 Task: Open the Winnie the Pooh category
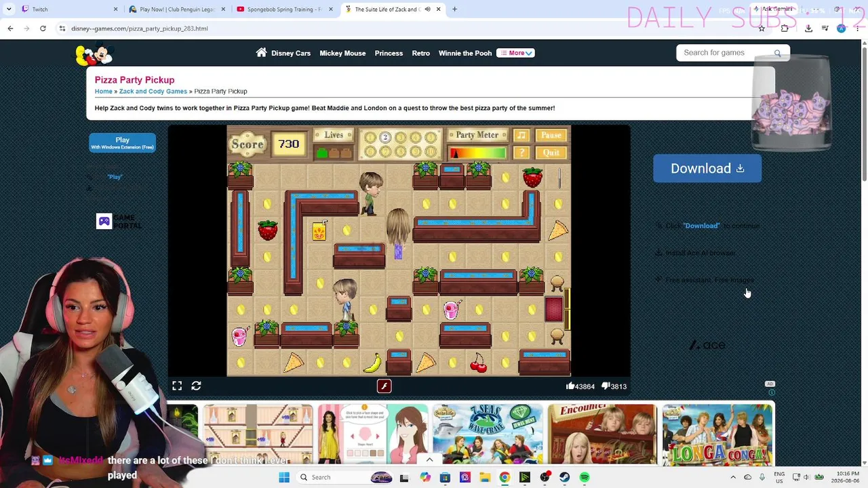[465, 53]
